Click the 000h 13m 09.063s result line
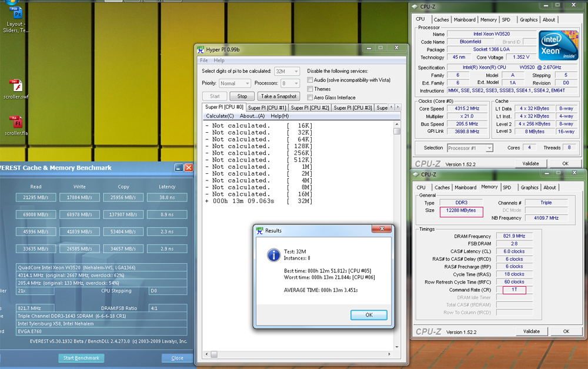The width and height of the screenshot is (588, 369). 259,201
